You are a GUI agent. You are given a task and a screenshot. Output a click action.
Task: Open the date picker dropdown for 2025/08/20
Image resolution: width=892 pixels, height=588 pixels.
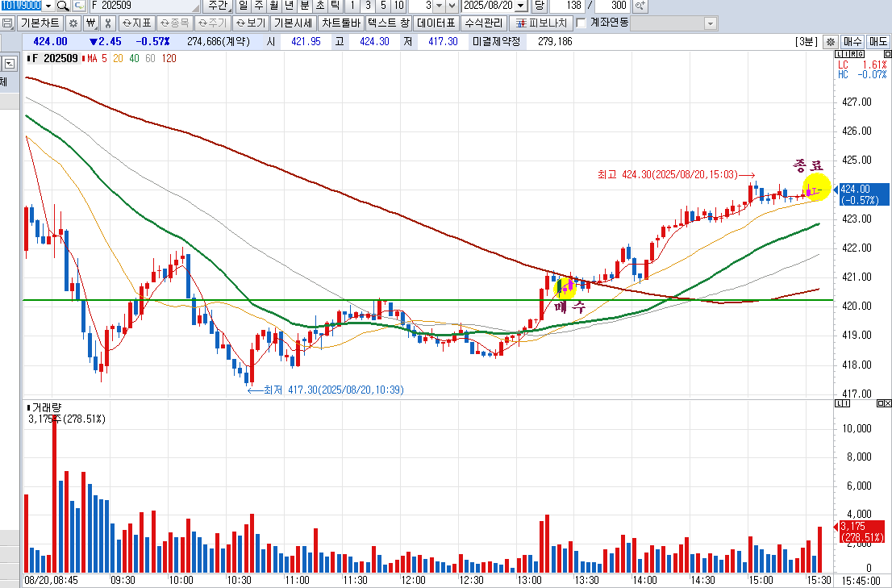point(521,6)
